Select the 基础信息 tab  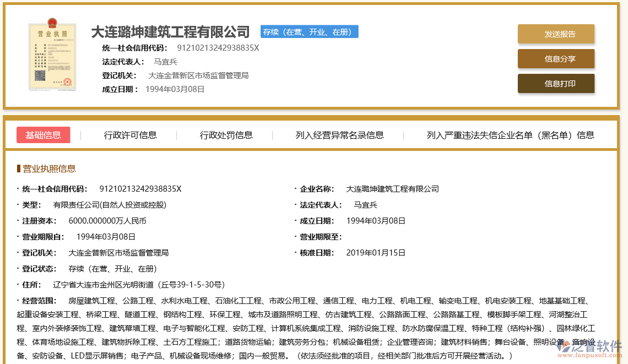(x=44, y=135)
